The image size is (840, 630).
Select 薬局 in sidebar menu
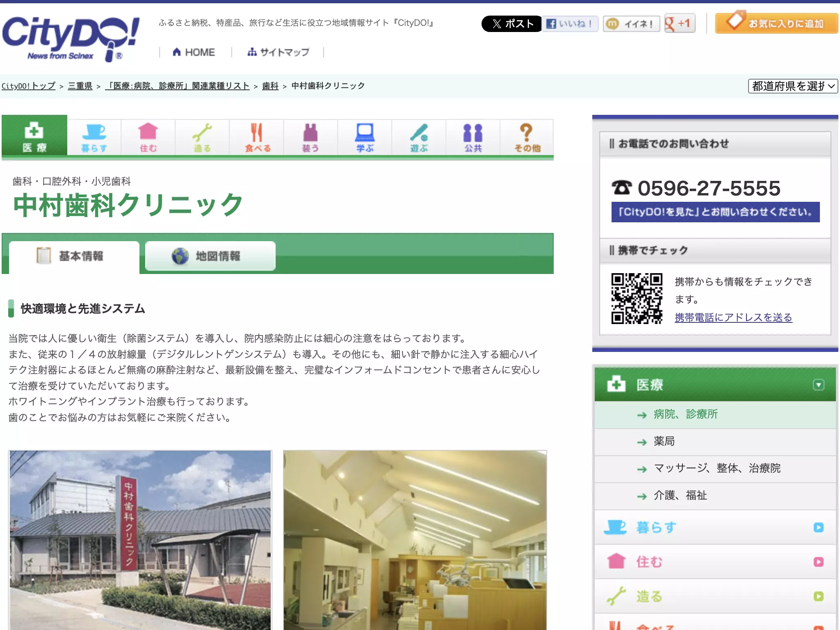coord(715,442)
